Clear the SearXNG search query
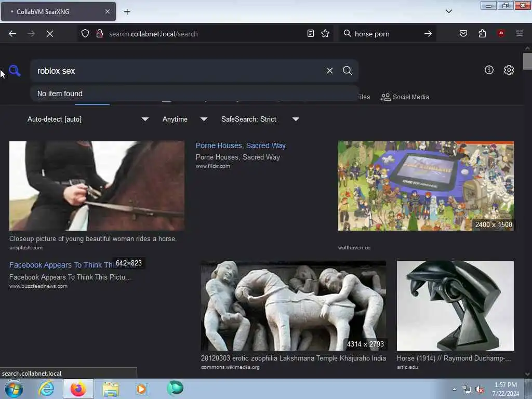This screenshot has height=399, width=532. point(329,71)
